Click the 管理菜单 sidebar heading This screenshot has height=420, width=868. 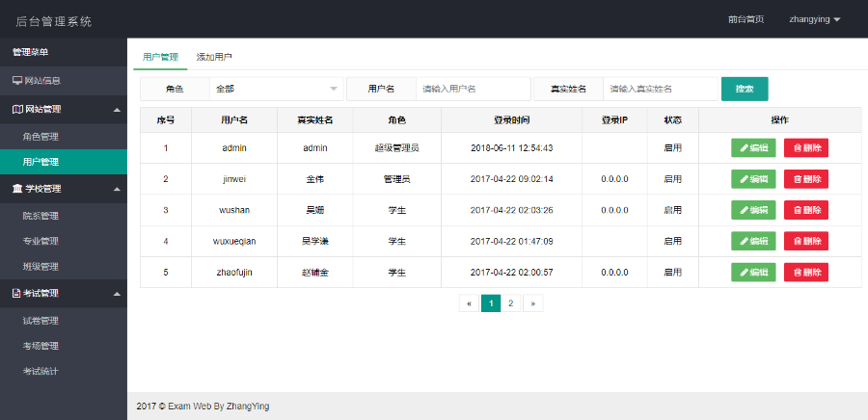(x=31, y=52)
